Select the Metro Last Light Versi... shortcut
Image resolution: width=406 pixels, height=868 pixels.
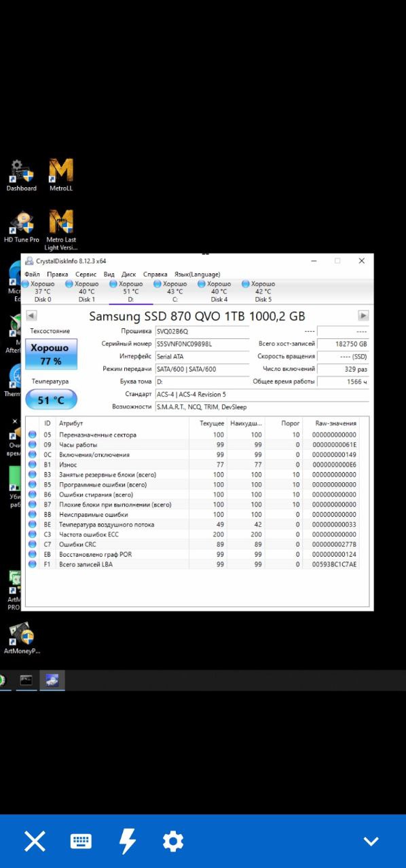(x=61, y=231)
